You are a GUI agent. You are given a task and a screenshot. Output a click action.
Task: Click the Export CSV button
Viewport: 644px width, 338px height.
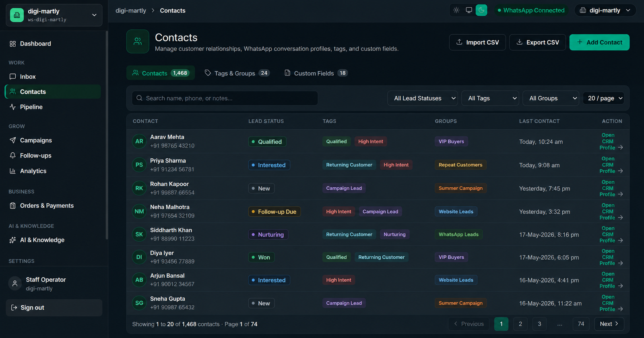tap(537, 42)
